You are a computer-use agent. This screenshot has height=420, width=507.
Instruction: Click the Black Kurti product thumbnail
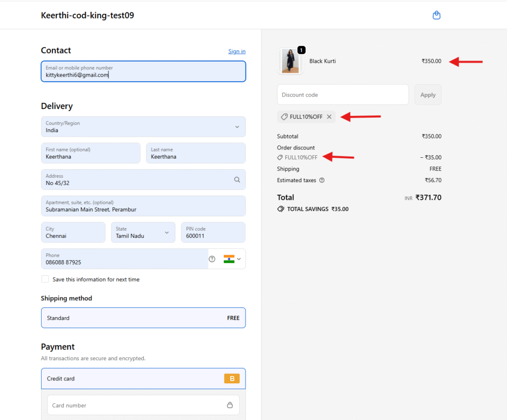(x=291, y=61)
